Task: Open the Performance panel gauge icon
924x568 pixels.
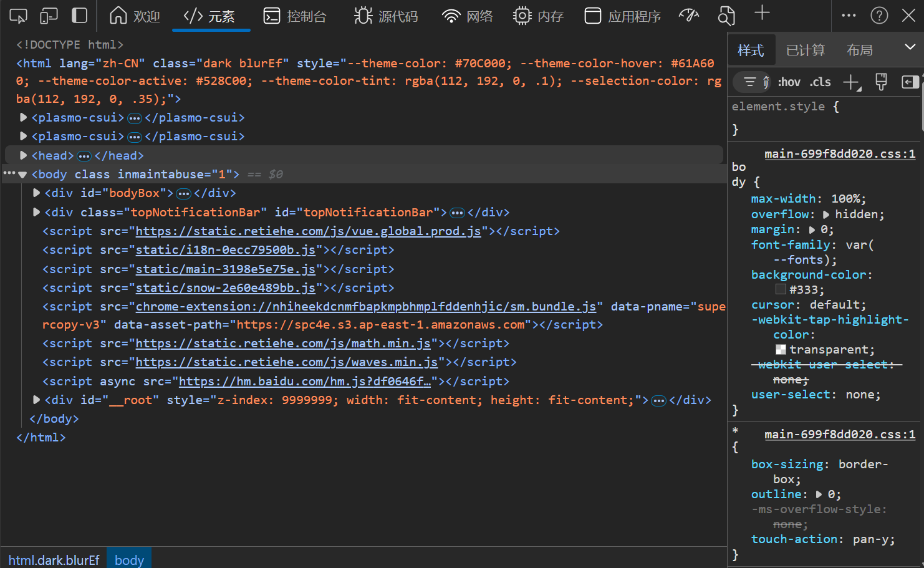Action: click(689, 16)
